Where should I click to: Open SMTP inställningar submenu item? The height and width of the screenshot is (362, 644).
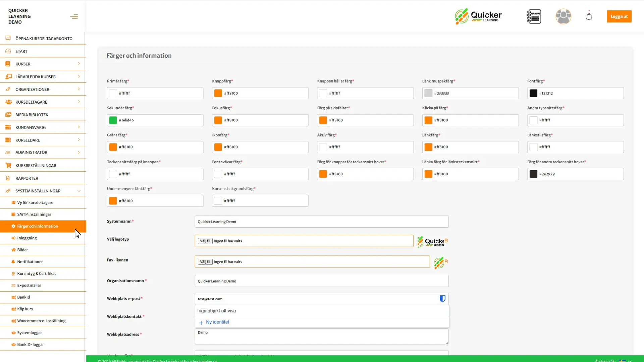coord(34,214)
